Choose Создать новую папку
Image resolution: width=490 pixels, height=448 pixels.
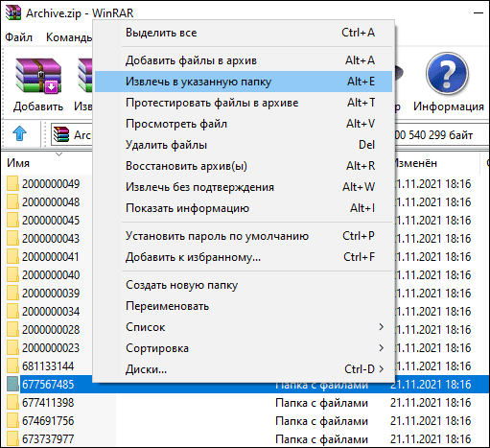[x=244, y=285]
